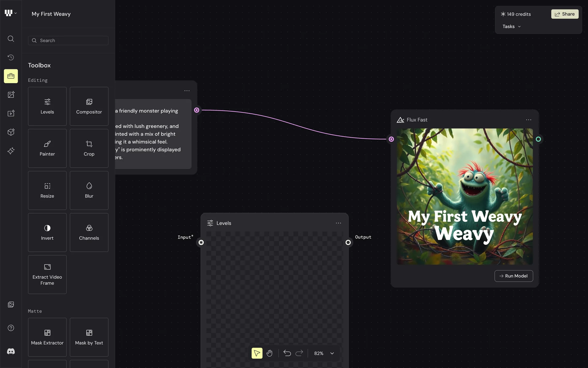Open the Toolbox briefcase sidebar icon

(x=11, y=76)
